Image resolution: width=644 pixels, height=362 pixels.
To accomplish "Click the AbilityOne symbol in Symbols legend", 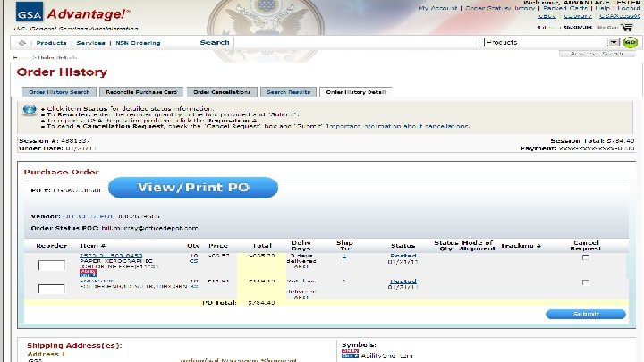I will [350, 354].
